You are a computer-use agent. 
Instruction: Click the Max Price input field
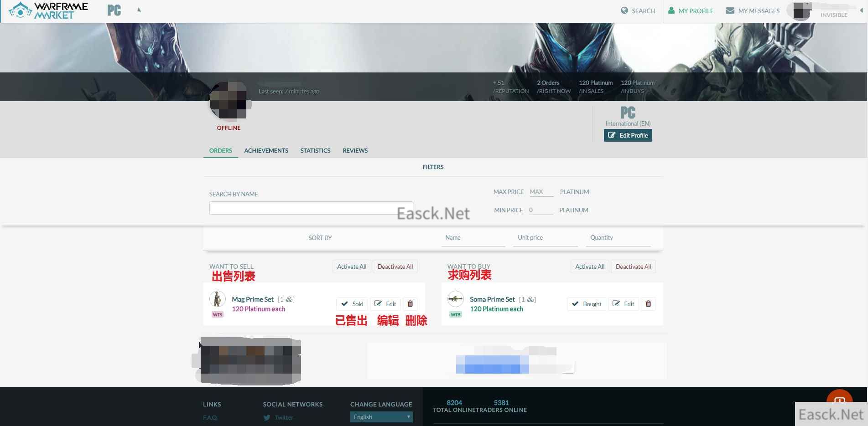pos(541,192)
